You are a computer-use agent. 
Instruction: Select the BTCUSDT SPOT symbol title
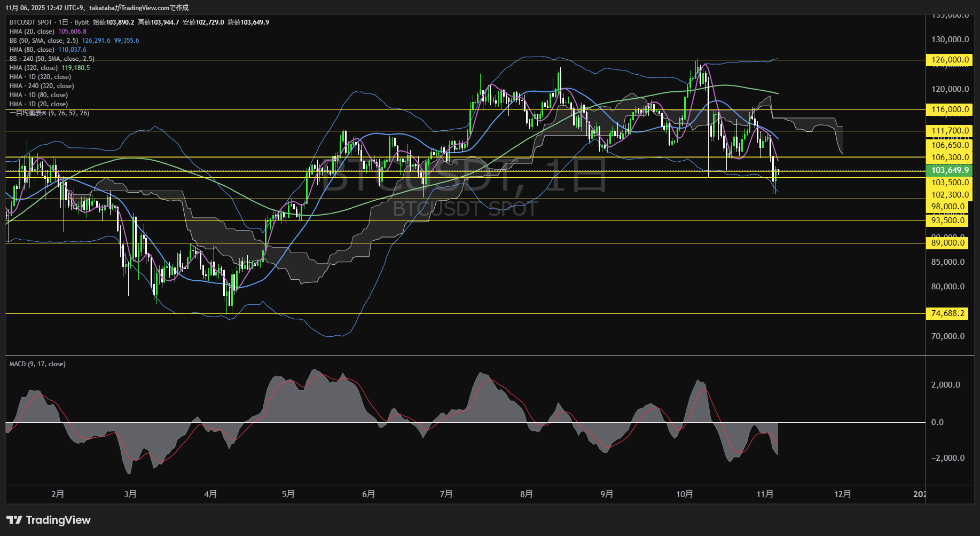(31, 22)
